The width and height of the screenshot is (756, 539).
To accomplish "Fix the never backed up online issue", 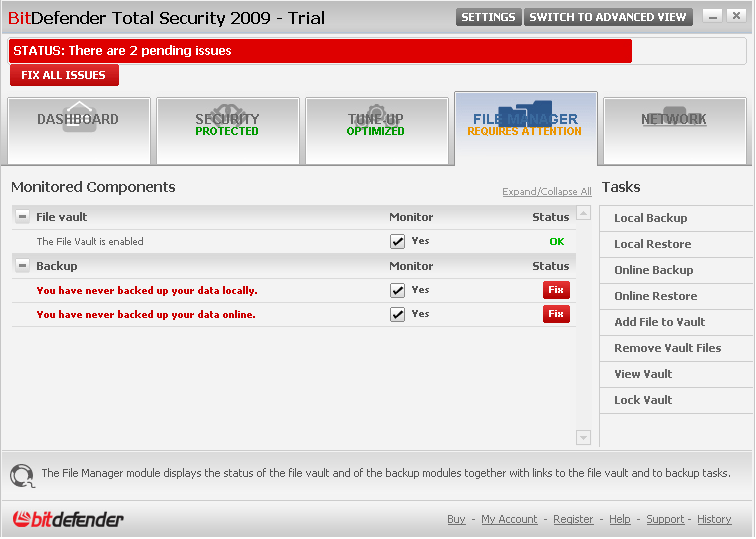I will pos(556,314).
